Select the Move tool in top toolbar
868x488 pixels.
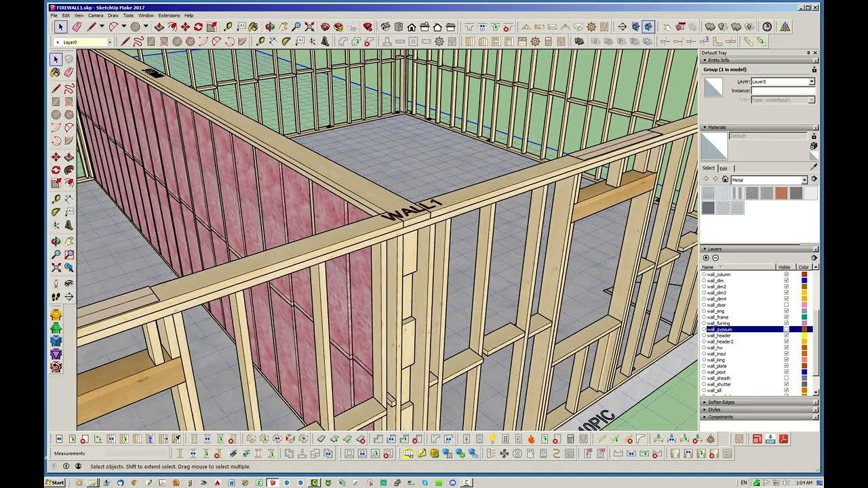(x=185, y=27)
